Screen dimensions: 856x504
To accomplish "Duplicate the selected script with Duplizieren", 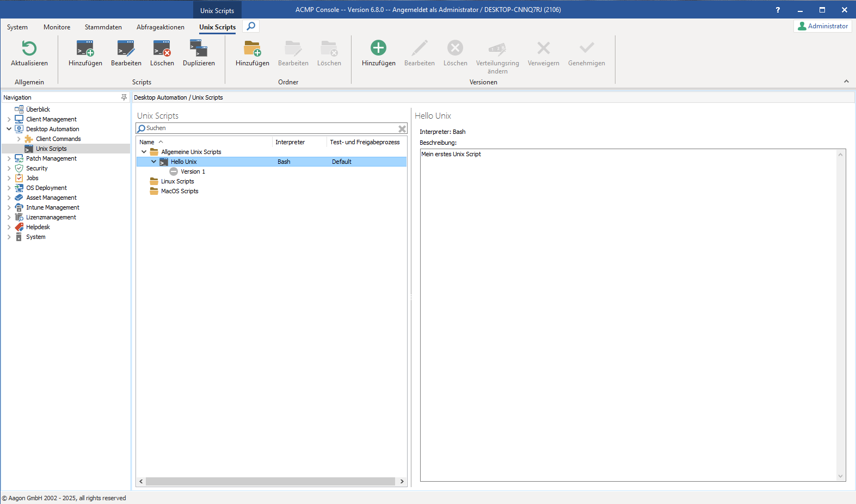I will coord(199,49).
